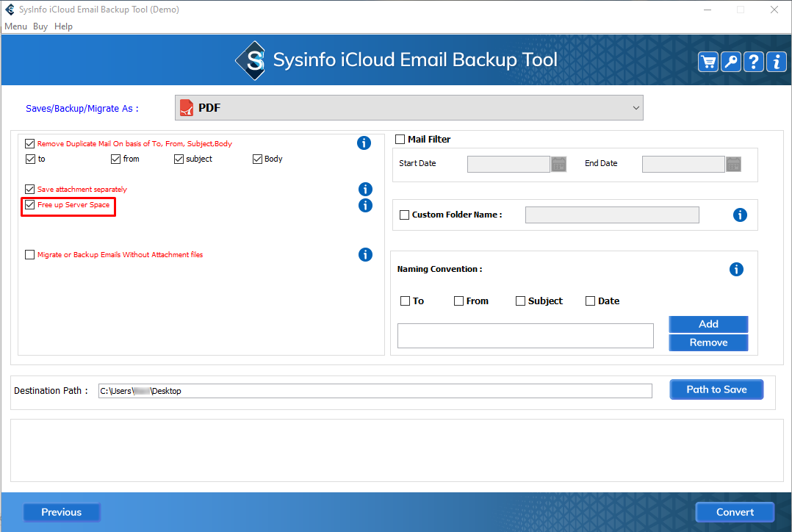Viewport: 792px width, 532px height.
Task: Click the about info icon in header
Action: click(777, 62)
